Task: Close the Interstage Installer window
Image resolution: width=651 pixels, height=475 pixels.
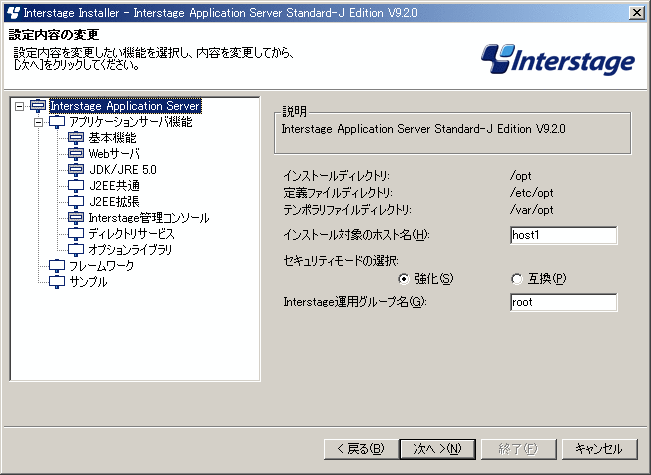Action: tap(636, 13)
